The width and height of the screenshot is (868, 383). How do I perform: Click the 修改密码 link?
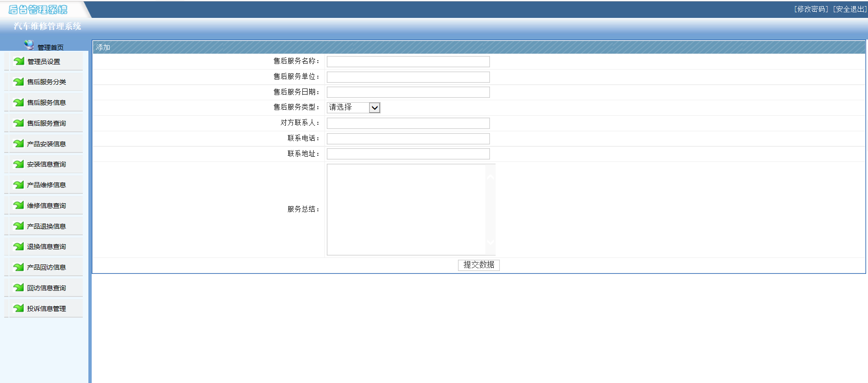click(x=811, y=9)
